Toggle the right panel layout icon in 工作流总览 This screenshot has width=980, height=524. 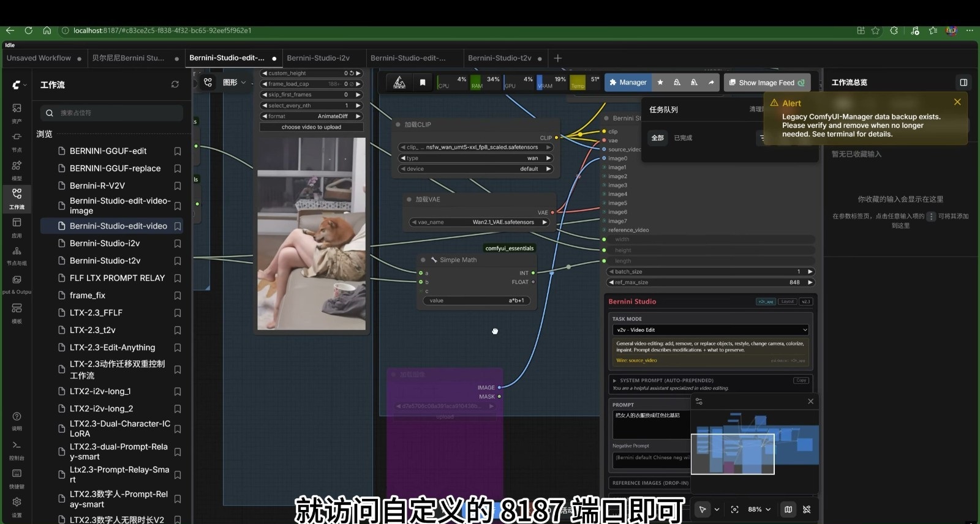963,82
